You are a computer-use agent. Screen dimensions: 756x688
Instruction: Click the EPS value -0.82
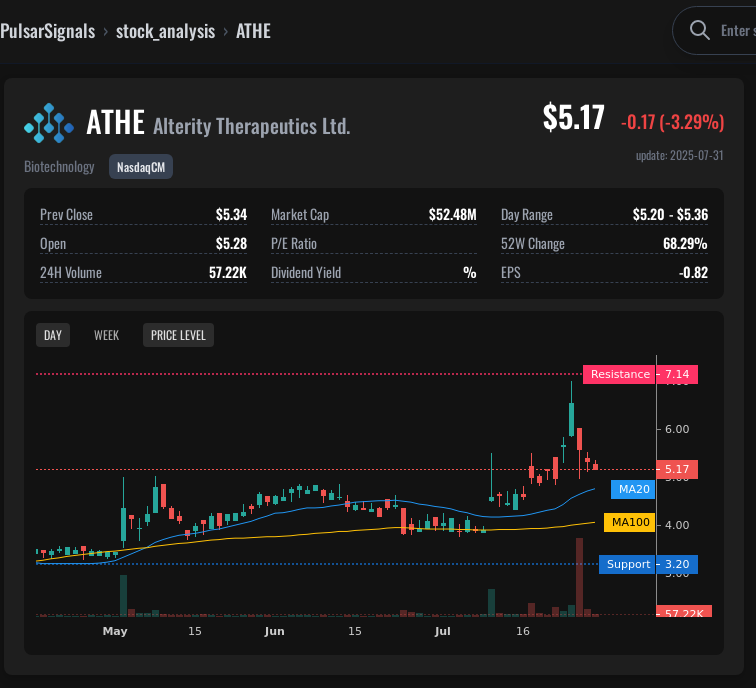[x=693, y=272]
